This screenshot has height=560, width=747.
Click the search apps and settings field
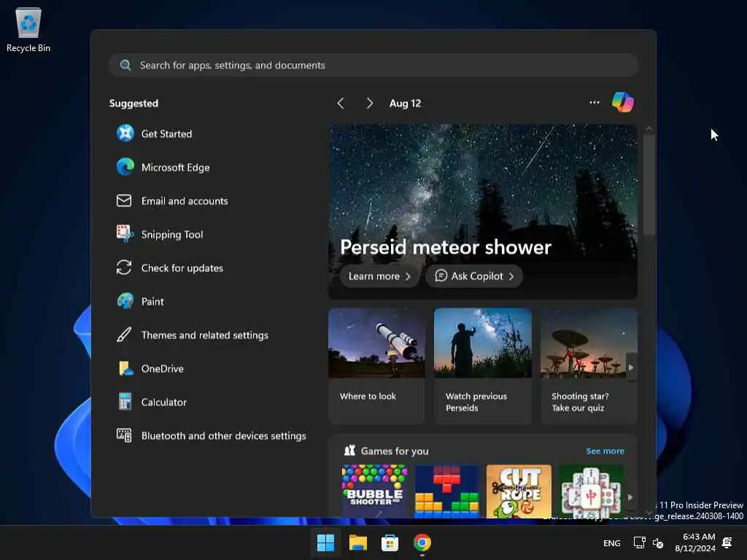click(x=373, y=65)
